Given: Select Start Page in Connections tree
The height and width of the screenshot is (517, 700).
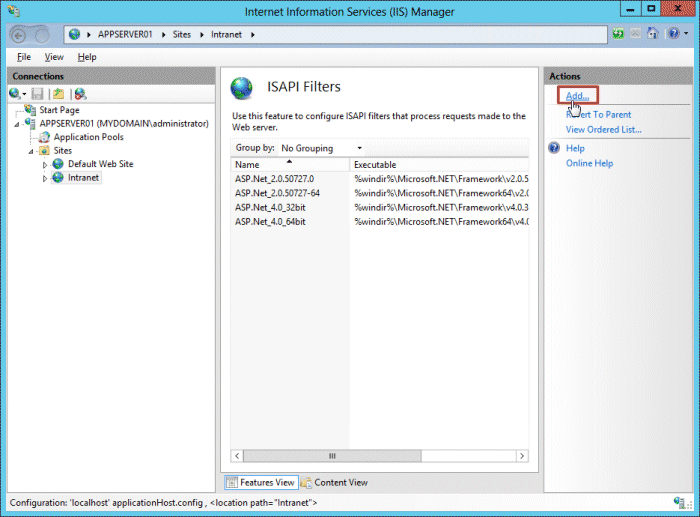Looking at the screenshot, I should point(59,110).
